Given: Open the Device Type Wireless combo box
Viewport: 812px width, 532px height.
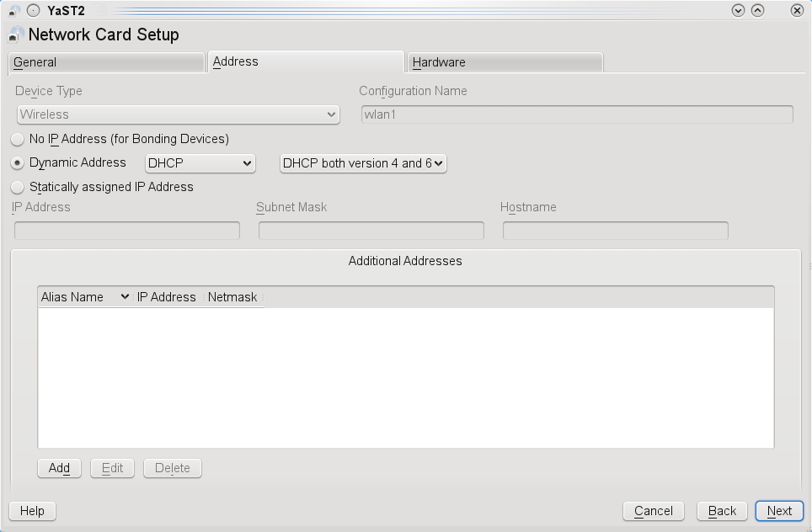Looking at the screenshot, I should [x=178, y=114].
